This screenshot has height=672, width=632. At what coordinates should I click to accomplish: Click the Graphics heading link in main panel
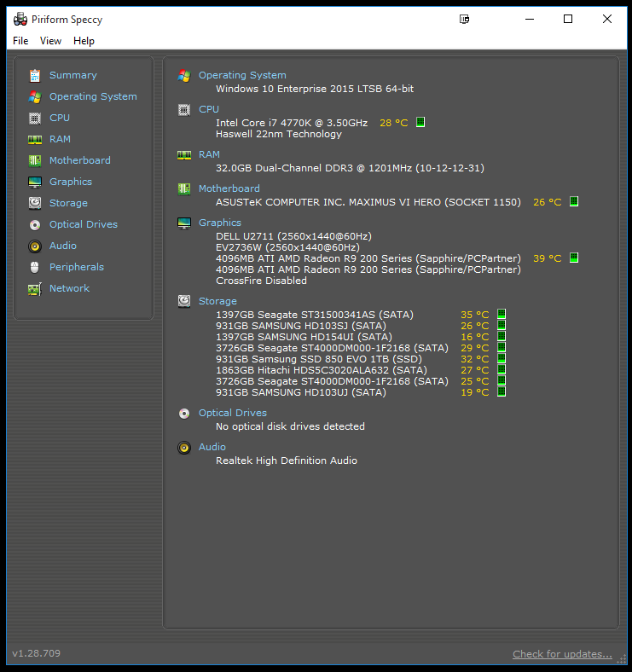click(x=219, y=223)
